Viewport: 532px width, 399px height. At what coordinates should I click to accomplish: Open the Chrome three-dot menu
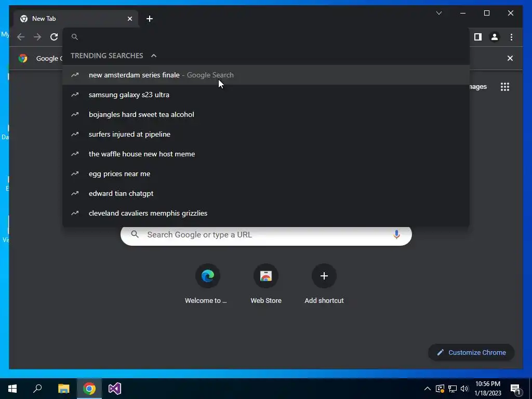[x=511, y=37]
